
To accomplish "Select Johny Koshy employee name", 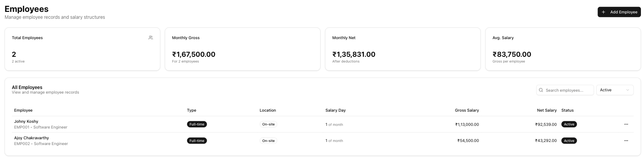I will (26, 121).
